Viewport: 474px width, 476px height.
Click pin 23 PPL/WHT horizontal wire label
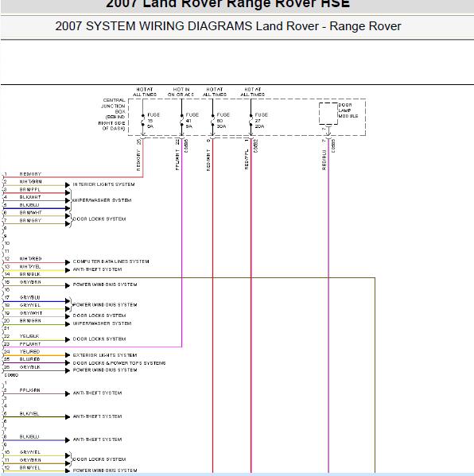coord(30,344)
